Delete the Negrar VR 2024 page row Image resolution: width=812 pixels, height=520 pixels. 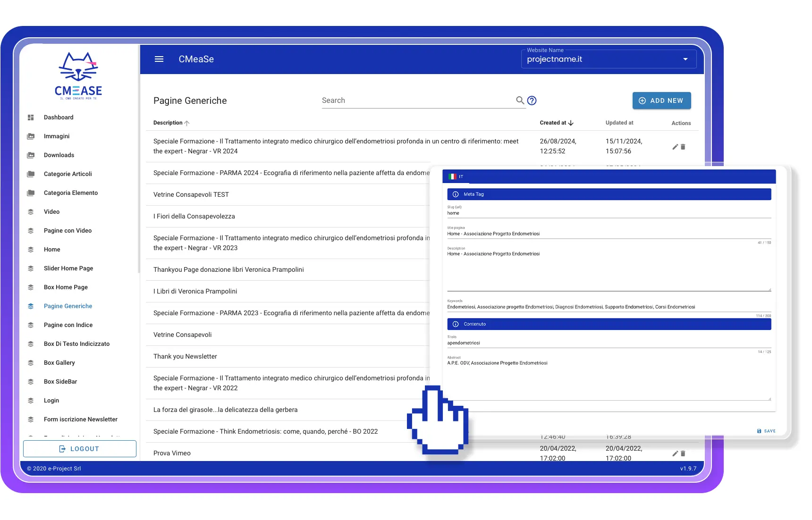tap(683, 147)
